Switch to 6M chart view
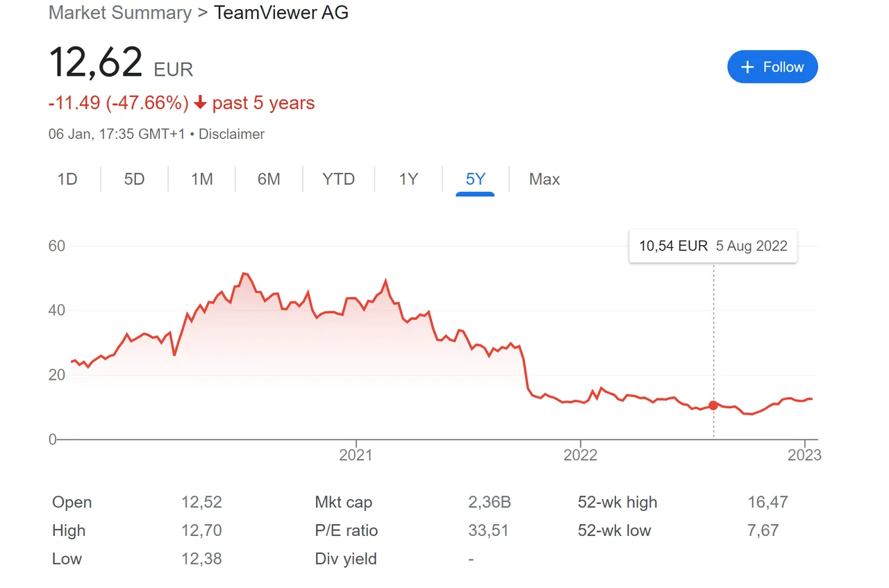 (x=269, y=179)
